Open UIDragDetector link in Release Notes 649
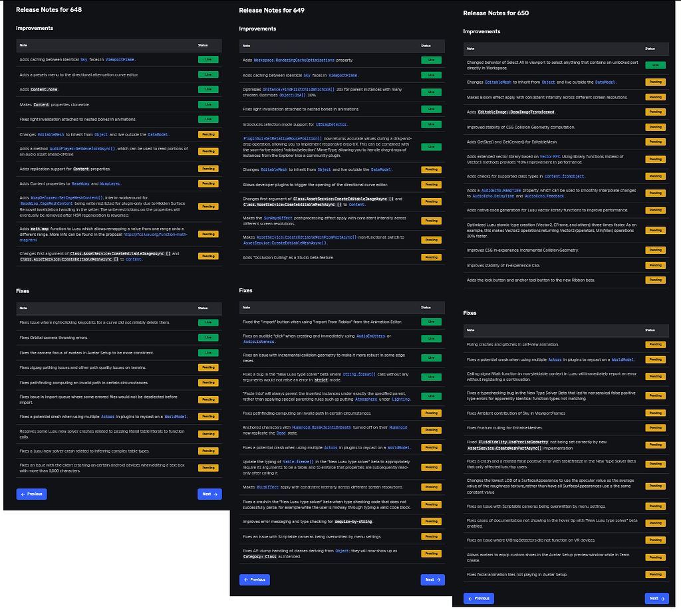The image size is (681, 616). [x=331, y=124]
